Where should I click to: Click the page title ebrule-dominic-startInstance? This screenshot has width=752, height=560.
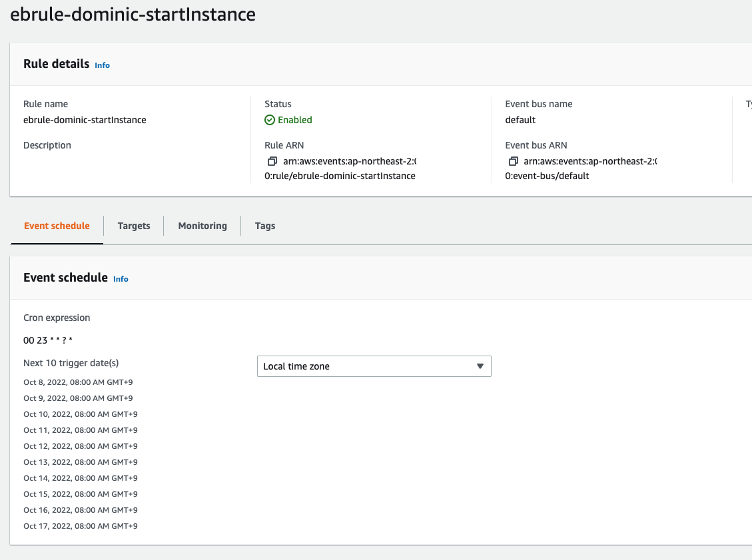(133, 14)
